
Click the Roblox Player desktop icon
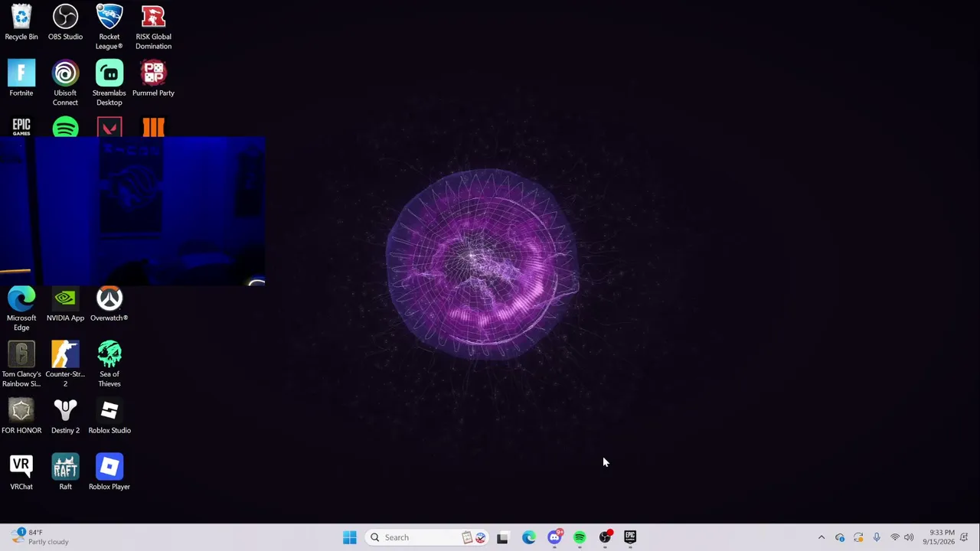coord(109,472)
